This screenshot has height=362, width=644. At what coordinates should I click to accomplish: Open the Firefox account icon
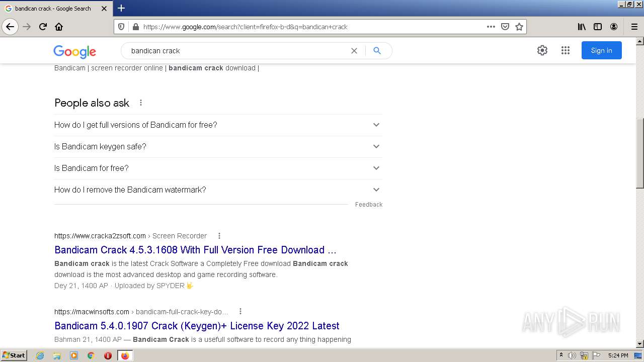point(614,27)
